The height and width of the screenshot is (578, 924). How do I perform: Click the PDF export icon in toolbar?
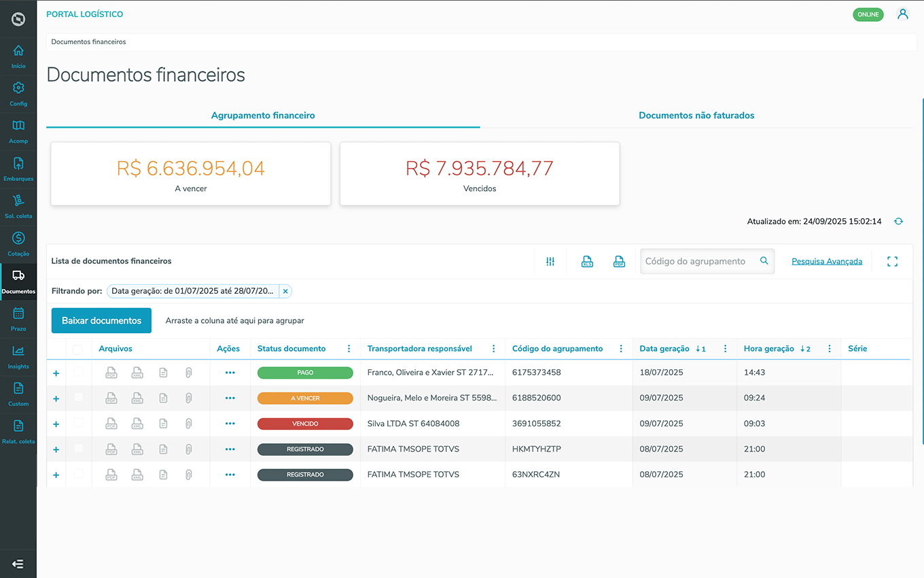[619, 262]
